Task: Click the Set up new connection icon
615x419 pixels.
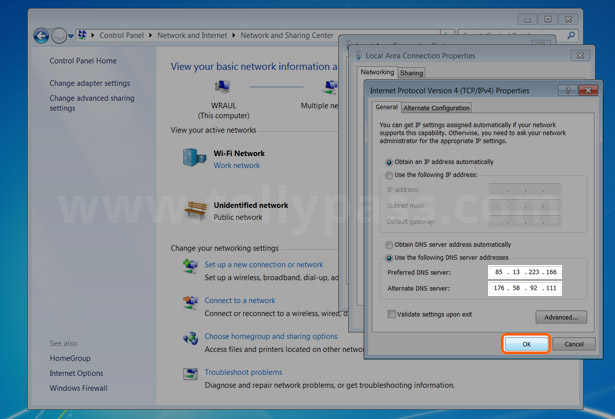Action: point(190,266)
